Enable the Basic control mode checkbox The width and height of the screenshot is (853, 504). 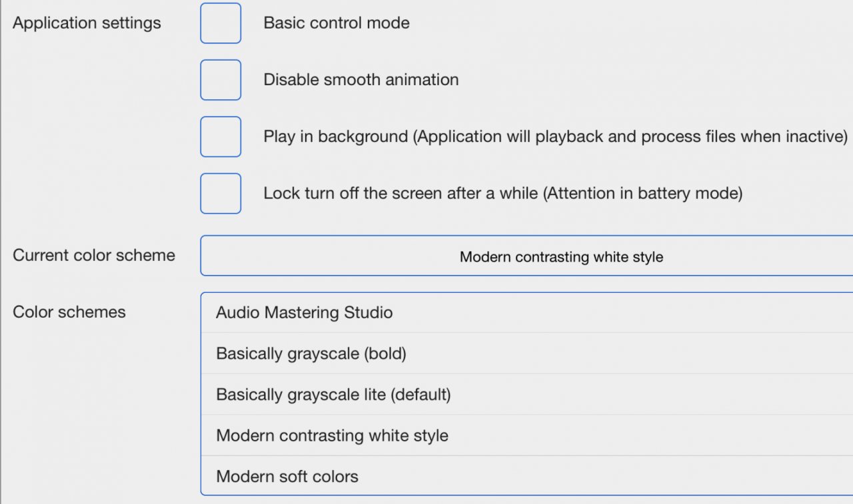221,23
